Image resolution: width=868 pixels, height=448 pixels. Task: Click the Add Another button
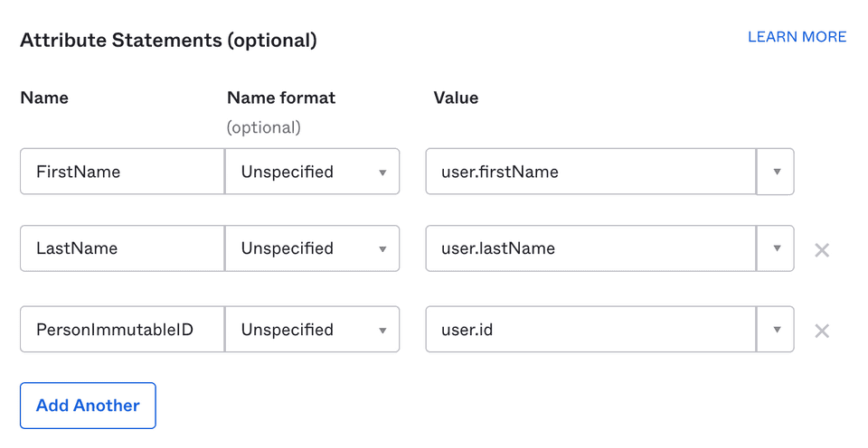[x=88, y=406]
